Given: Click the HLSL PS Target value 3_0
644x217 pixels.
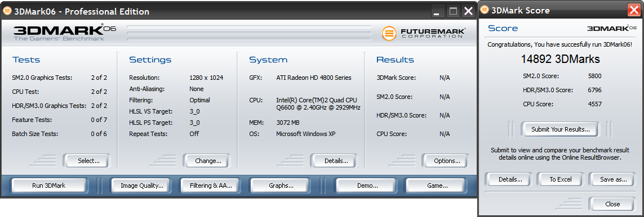Looking at the screenshot, I should coord(195,123).
